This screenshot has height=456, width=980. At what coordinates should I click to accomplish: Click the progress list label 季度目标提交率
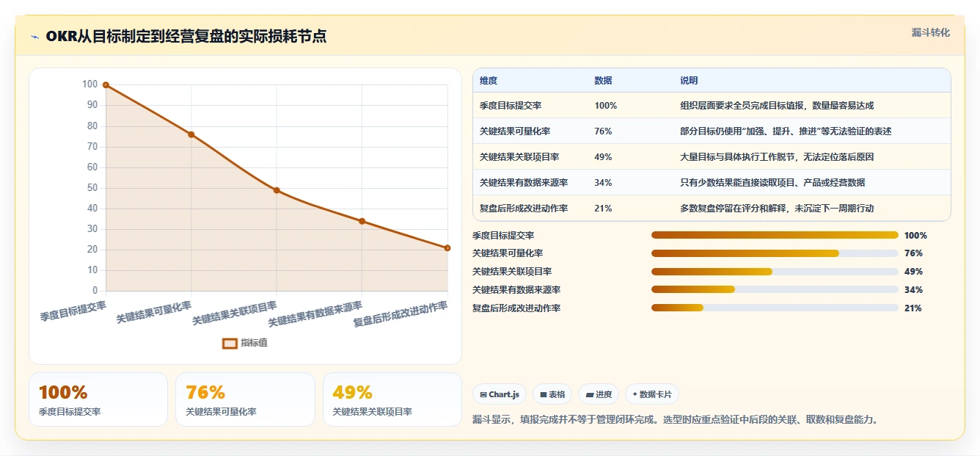503,236
